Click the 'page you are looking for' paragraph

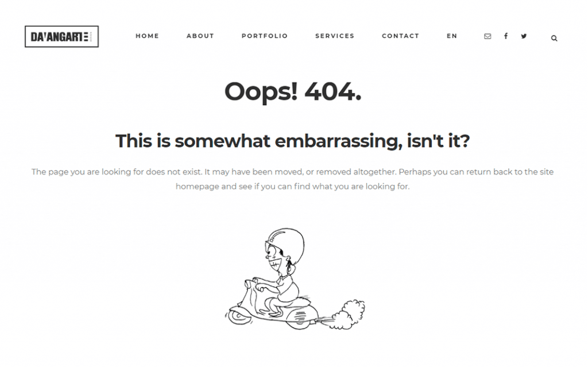[292, 179]
